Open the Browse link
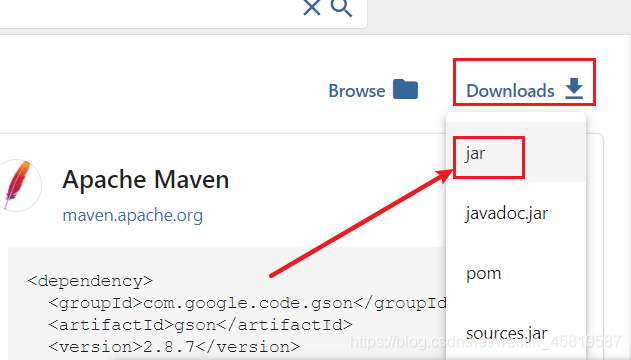This screenshot has width=631, height=360. [357, 91]
